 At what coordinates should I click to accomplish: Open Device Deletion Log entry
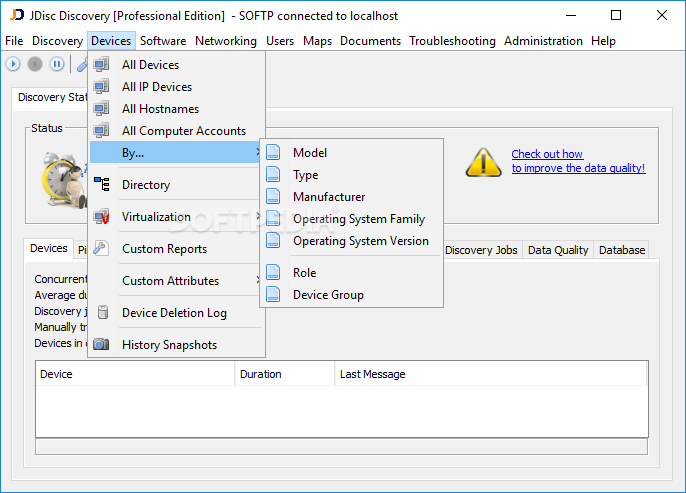click(176, 312)
